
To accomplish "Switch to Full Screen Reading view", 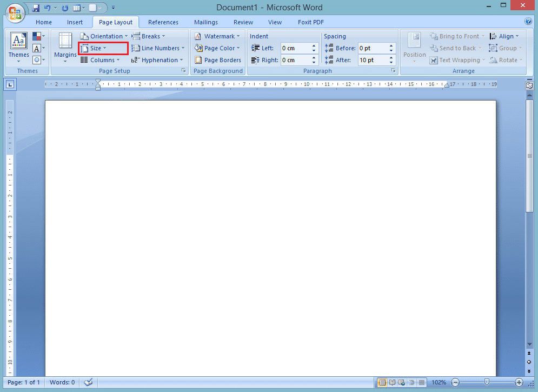I will click(392, 382).
